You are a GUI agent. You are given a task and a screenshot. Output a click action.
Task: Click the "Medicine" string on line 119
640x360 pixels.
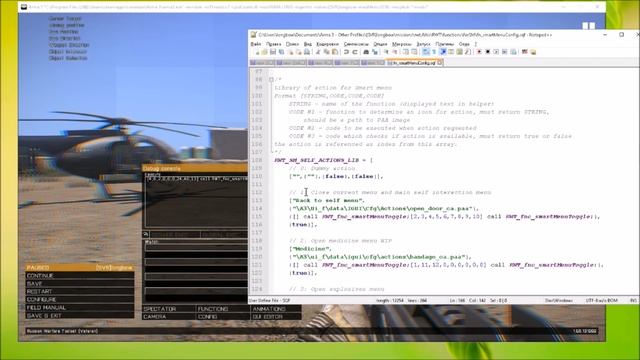tap(311, 249)
